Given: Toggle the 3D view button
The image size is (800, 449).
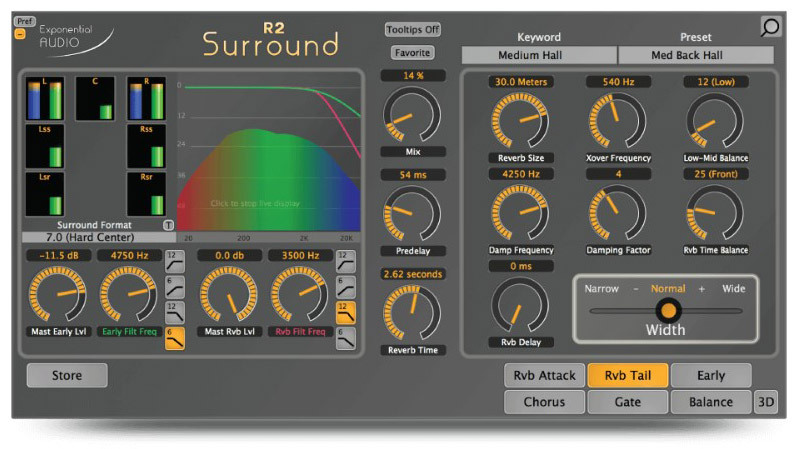Looking at the screenshot, I should (x=765, y=402).
